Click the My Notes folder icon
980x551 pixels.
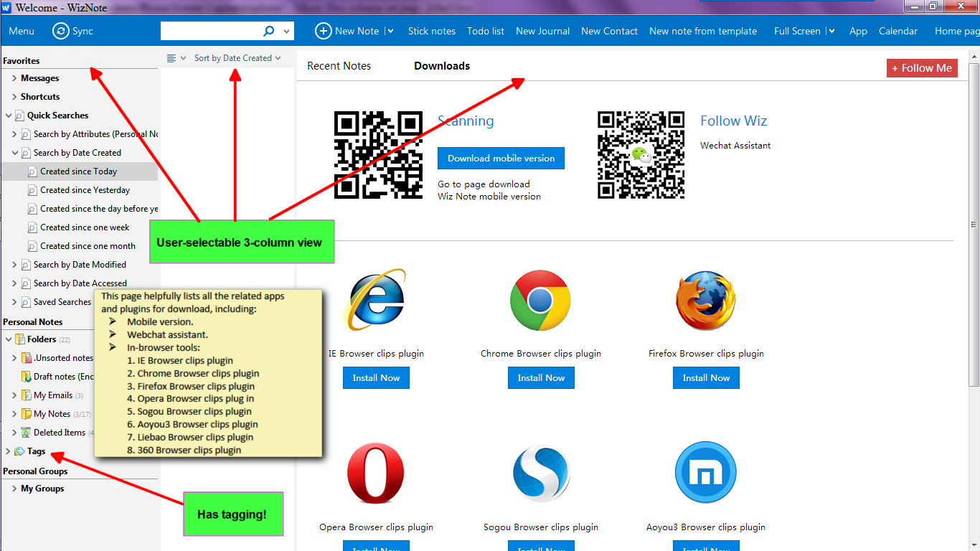point(27,414)
